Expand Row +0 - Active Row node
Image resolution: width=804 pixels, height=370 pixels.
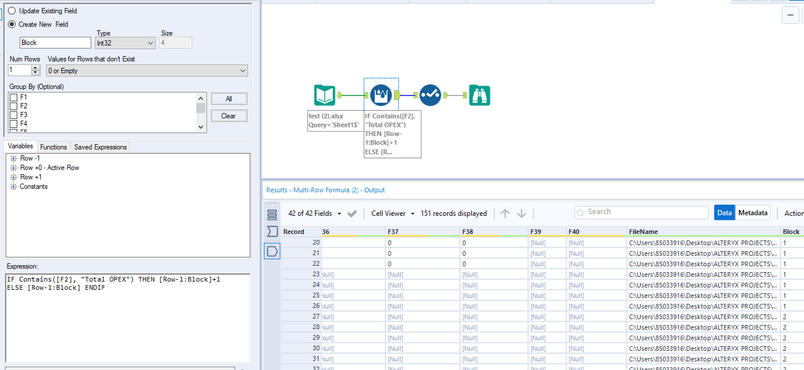click(13, 168)
